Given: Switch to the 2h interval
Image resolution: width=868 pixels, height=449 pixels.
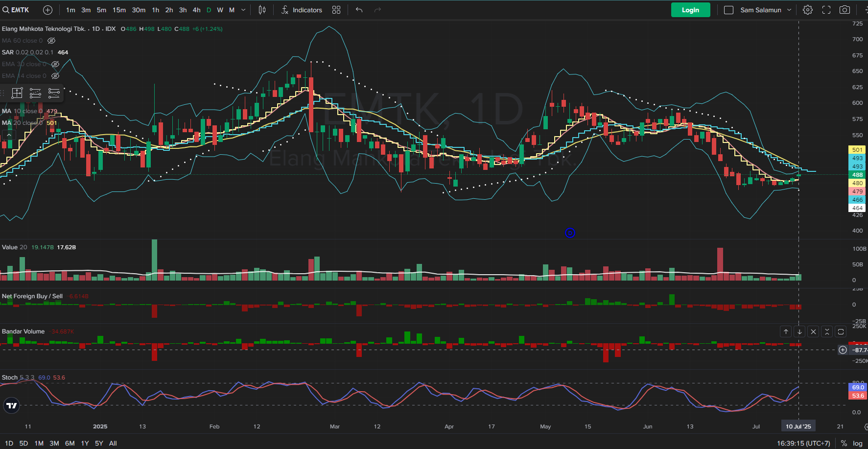Looking at the screenshot, I should click(x=169, y=10).
